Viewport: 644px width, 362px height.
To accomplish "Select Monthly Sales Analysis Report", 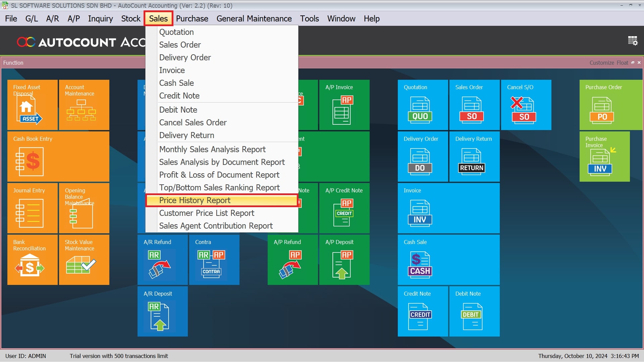I will point(212,149).
